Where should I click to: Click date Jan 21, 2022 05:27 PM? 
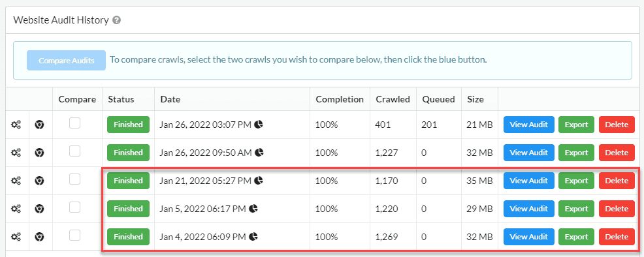tap(206, 181)
